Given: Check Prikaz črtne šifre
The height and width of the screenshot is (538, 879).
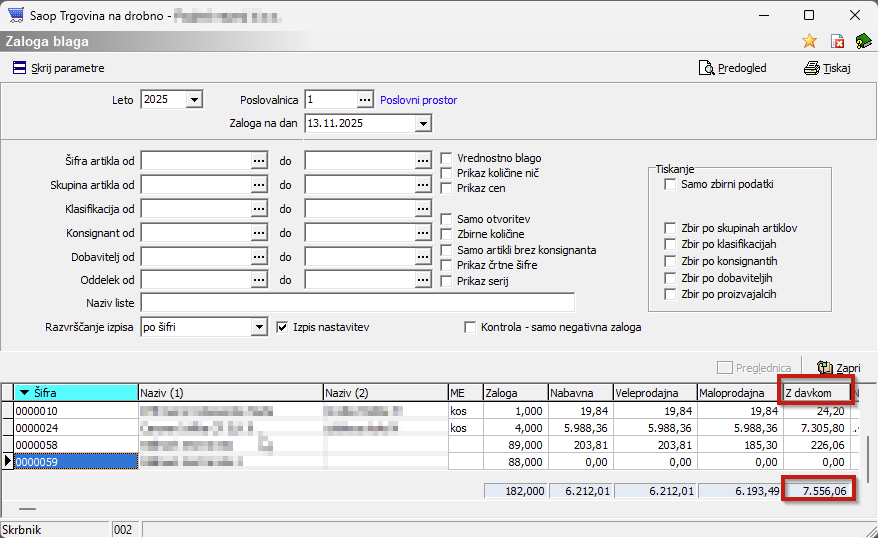Looking at the screenshot, I should pos(446,265).
